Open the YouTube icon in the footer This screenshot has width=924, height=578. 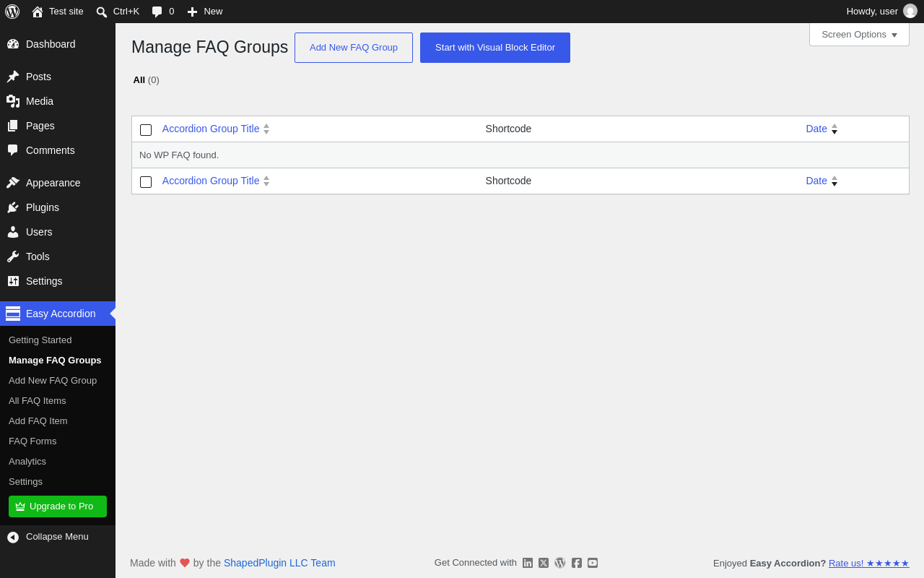(x=593, y=563)
